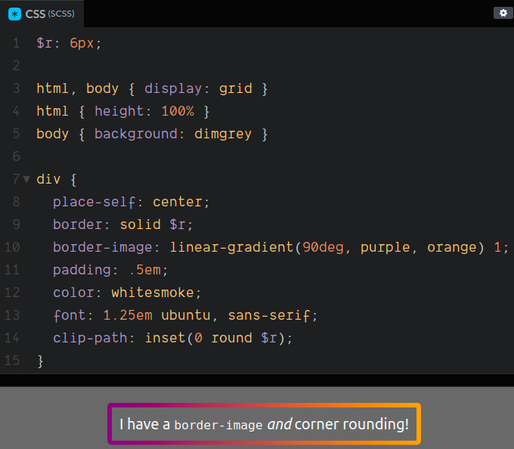The width and height of the screenshot is (514, 449).
Task: Click 'color: whitesmoke;' line
Action: [127, 293]
